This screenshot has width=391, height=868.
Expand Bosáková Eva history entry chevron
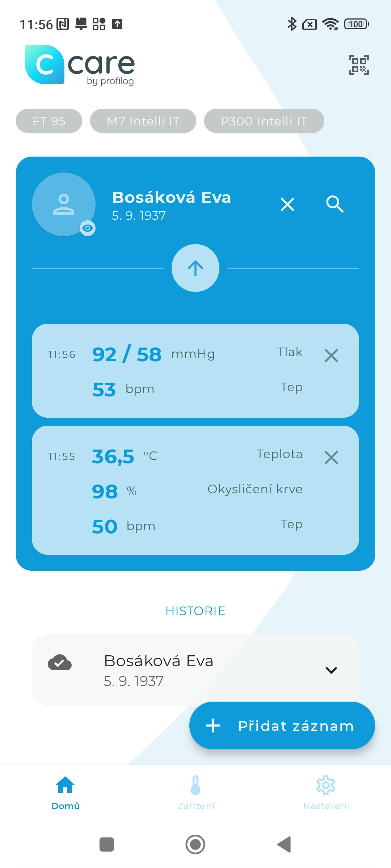(x=331, y=670)
